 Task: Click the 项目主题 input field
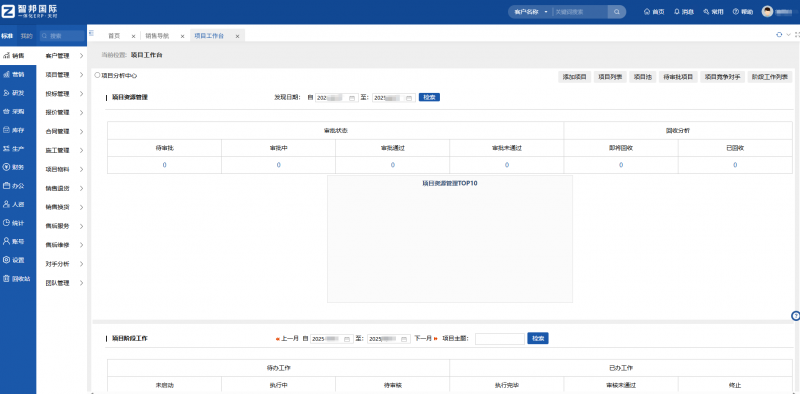499,339
